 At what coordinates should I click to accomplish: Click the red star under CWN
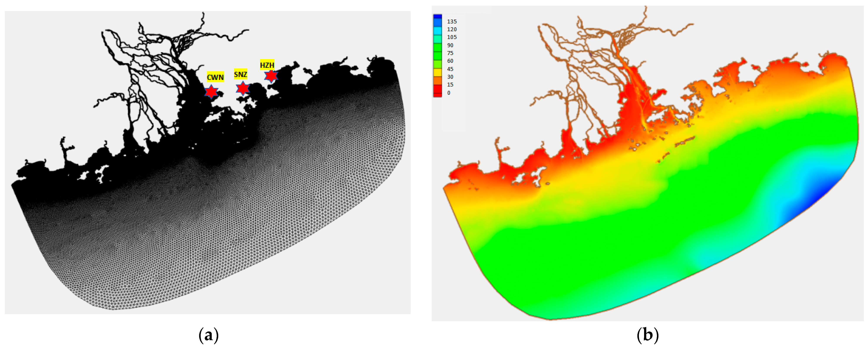[x=211, y=92]
